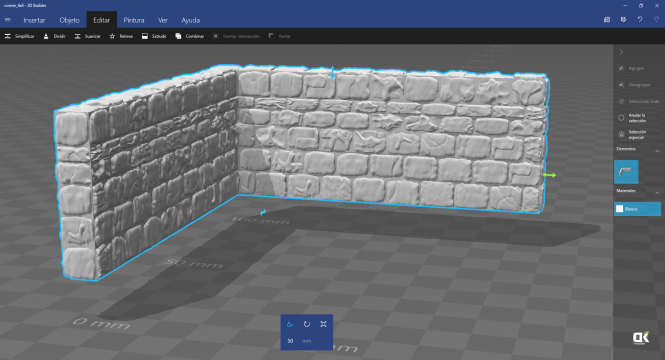Apply the Suavizar smooth tool
Screen dimensions: 665x360
pos(88,36)
